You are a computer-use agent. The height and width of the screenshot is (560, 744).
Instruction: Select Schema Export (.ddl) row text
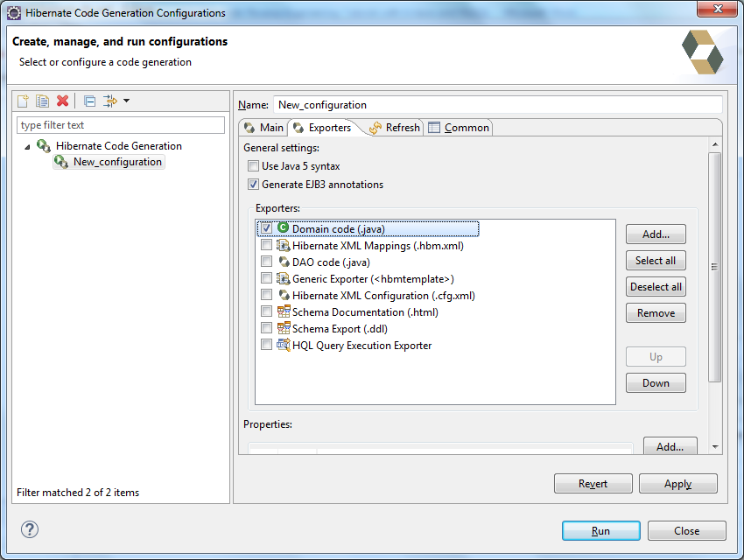(x=340, y=329)
